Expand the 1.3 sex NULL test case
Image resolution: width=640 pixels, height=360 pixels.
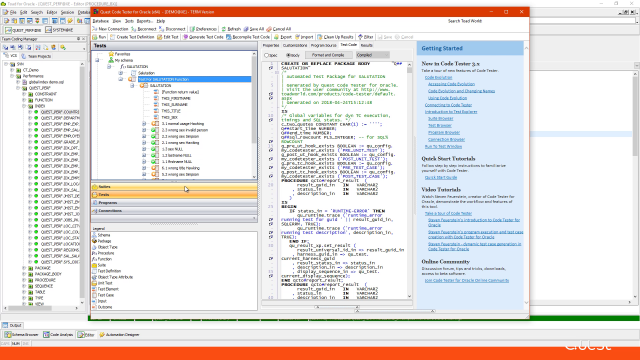tap(144, 149)
